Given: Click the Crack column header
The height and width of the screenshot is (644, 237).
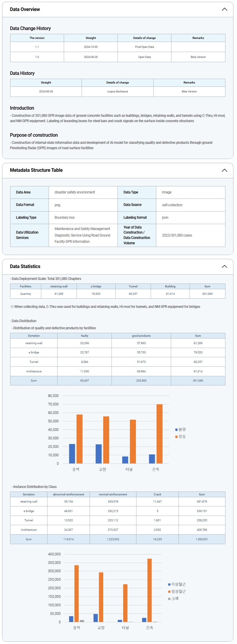Looking at the screenshot, I should click(x=157, y=495).
